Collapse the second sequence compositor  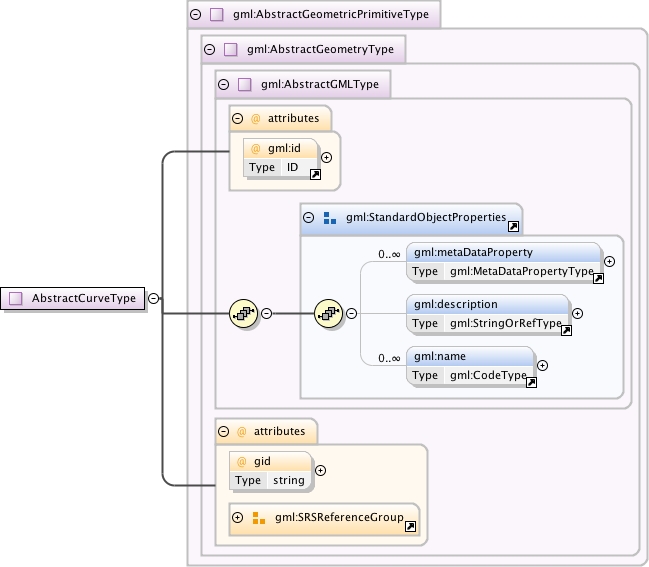click(x=351, y=313)
